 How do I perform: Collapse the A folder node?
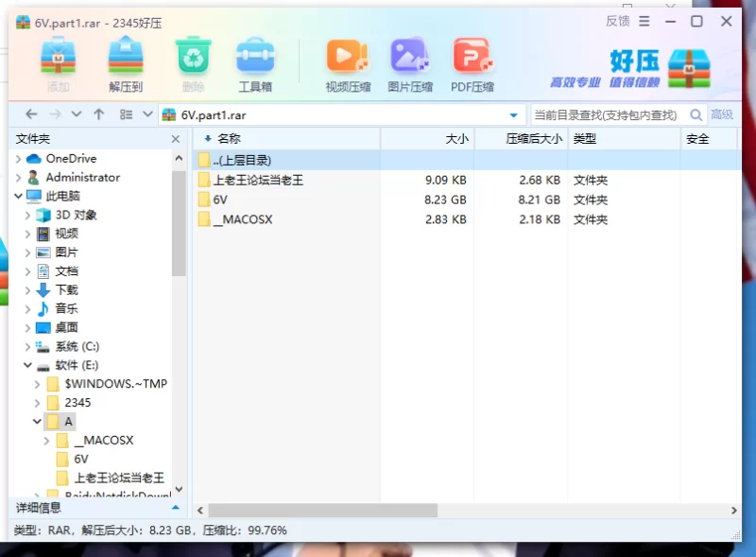click(37, 422)
